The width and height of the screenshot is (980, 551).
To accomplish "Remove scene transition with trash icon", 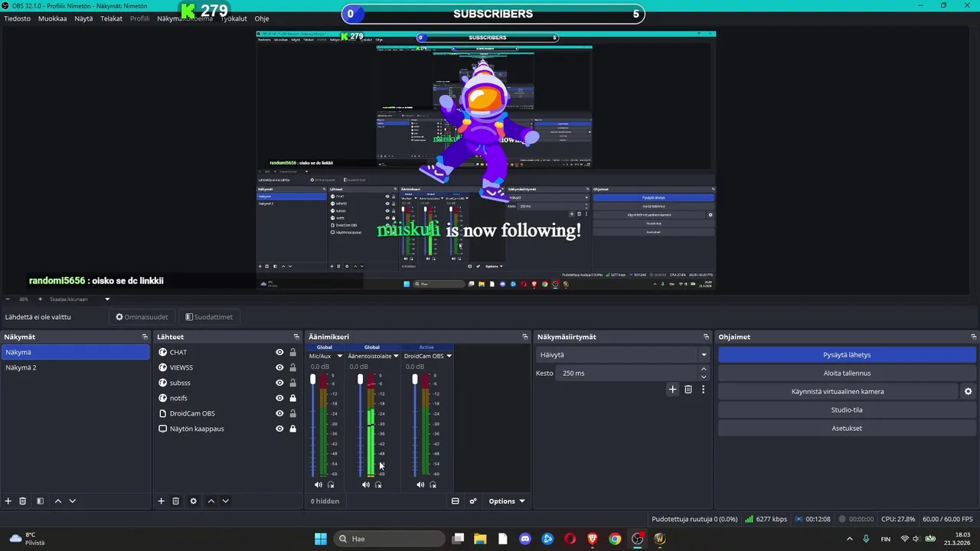I will pos(688,390).
